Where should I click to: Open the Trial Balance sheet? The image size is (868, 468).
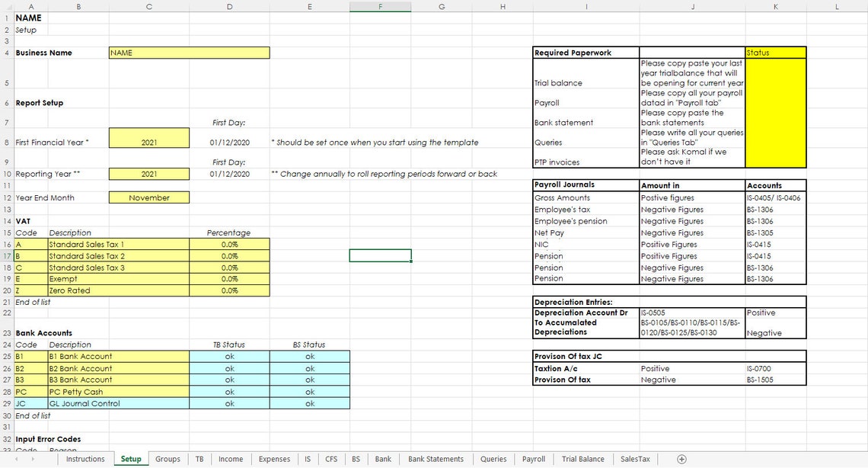(x=582, y=459)
